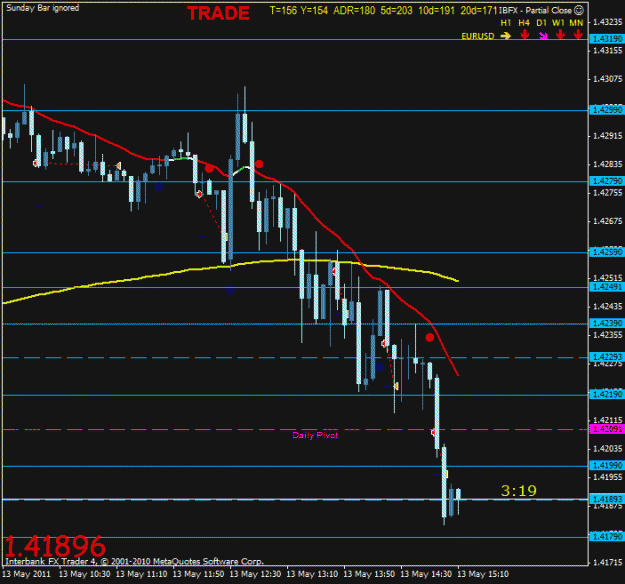Select the W1 timeframe label
The height and width of the screenshot is (584, 625).
(558, 23)
